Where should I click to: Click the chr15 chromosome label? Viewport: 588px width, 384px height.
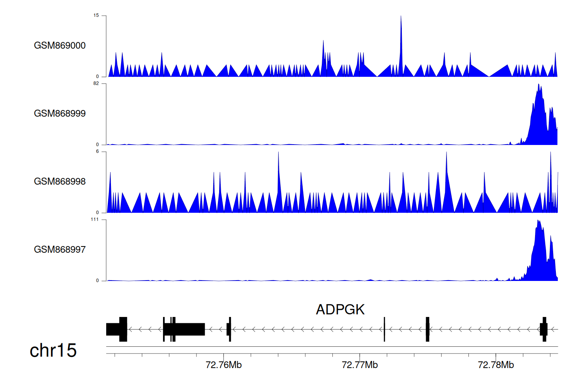[53, 350]
